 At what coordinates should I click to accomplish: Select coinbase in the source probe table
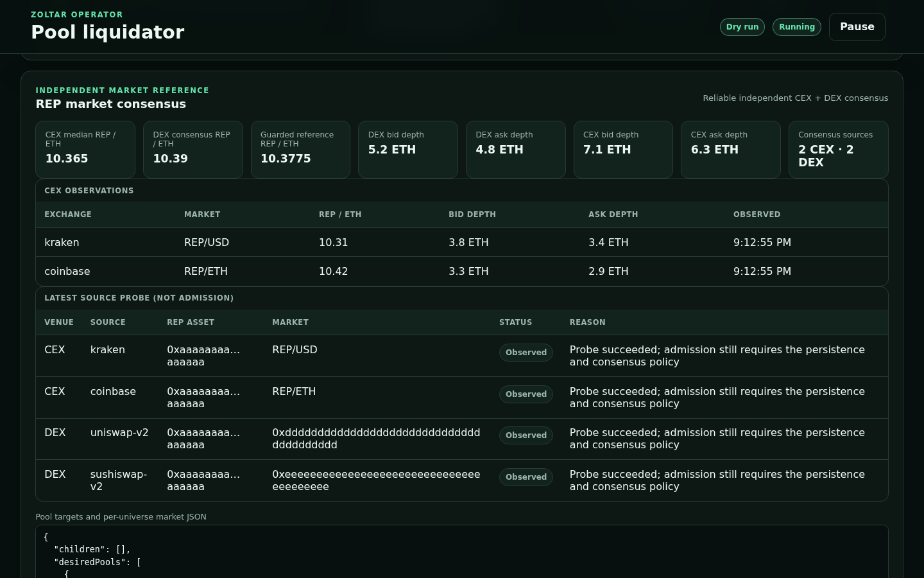(113, 392)
